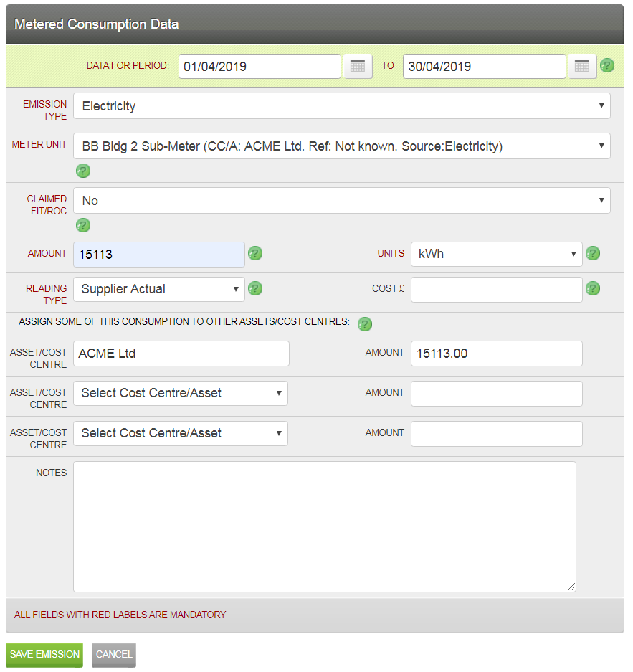Viewport: 633px width, 672px height.
Task: Click help icon next to Units kWh
Action: click(593, 253)
